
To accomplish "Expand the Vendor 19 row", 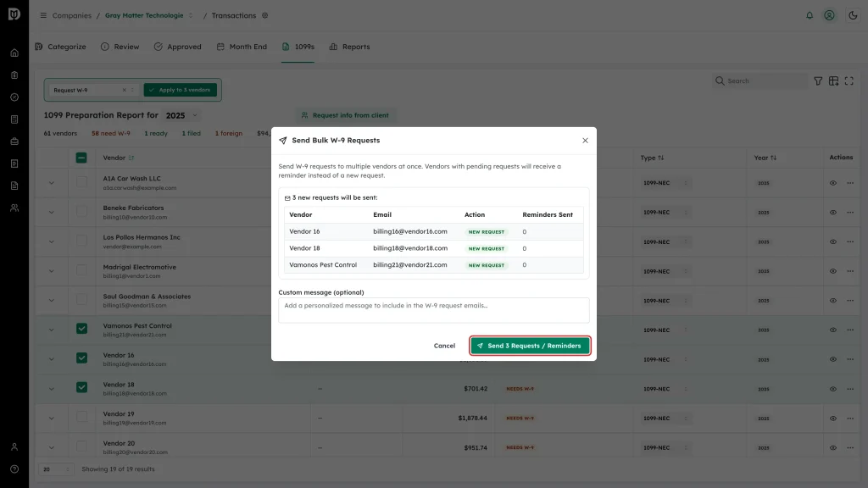I will [52, 419].
